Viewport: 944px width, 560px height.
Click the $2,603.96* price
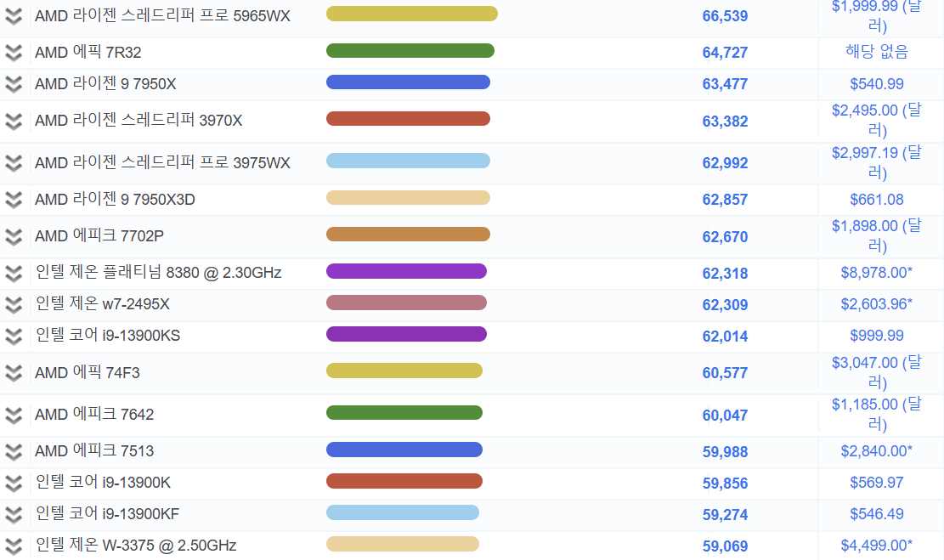click(877, 304)
